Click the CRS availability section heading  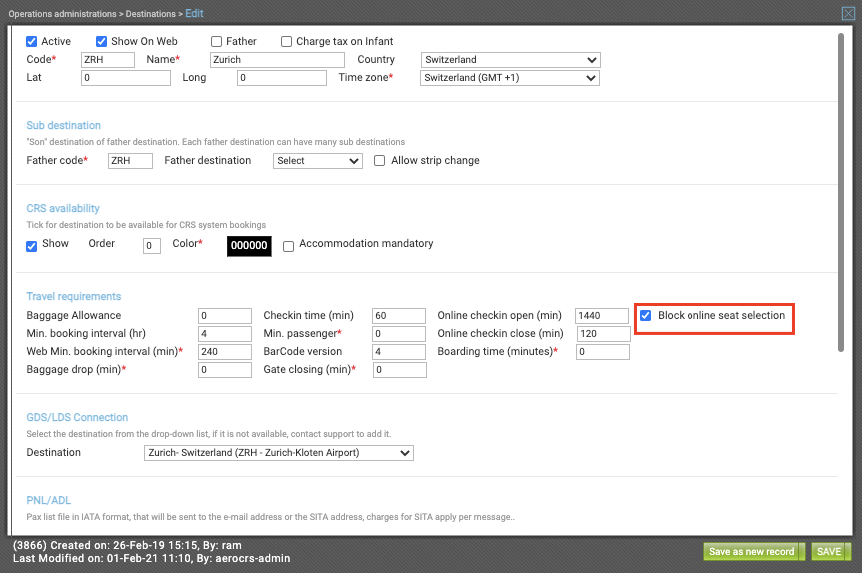(63, 208)
